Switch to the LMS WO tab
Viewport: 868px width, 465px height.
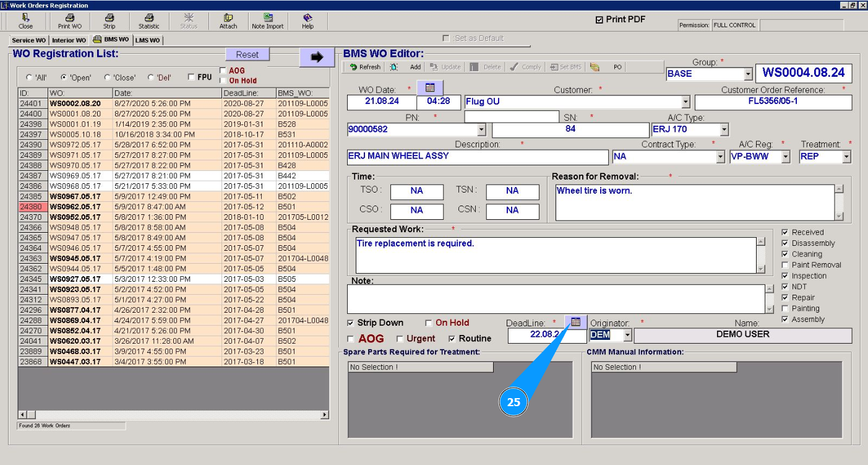point(147,40)
